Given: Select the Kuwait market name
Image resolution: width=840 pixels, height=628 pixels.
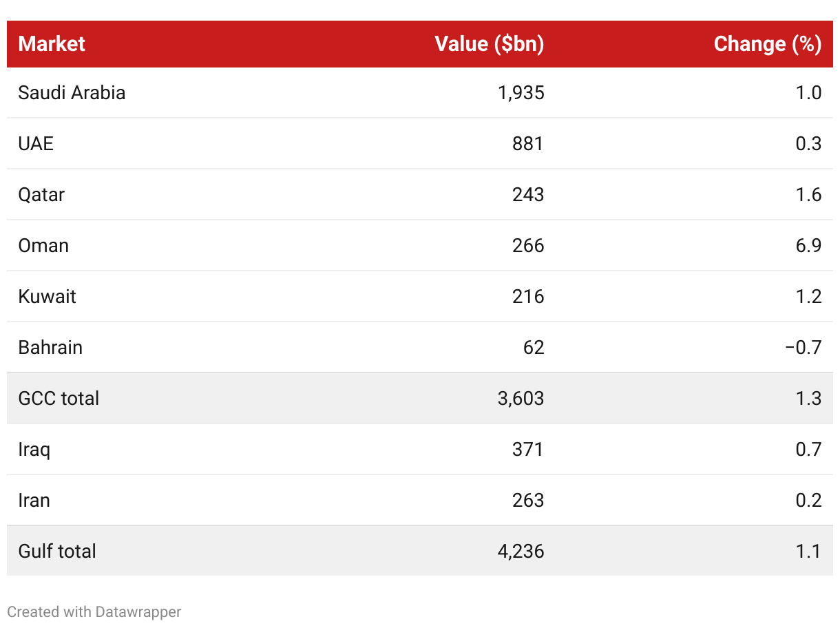Looking at the screenshot, I should (x=47, y=296).
